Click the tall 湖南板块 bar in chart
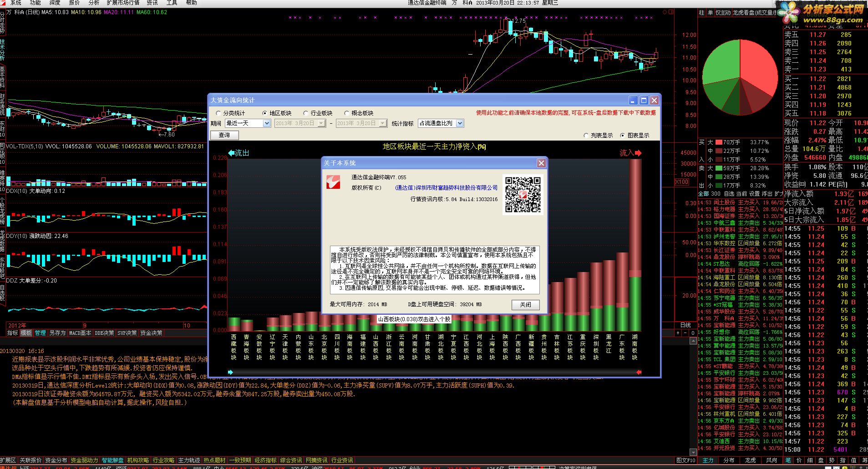The width and height of the screenshot is (868, 469). (635, 245)
